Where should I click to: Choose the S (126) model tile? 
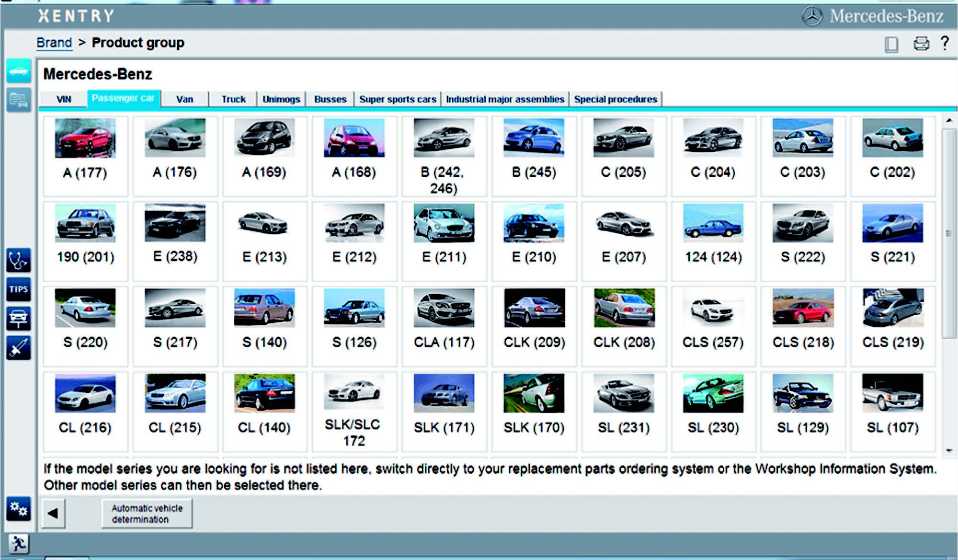coord(354,327)
